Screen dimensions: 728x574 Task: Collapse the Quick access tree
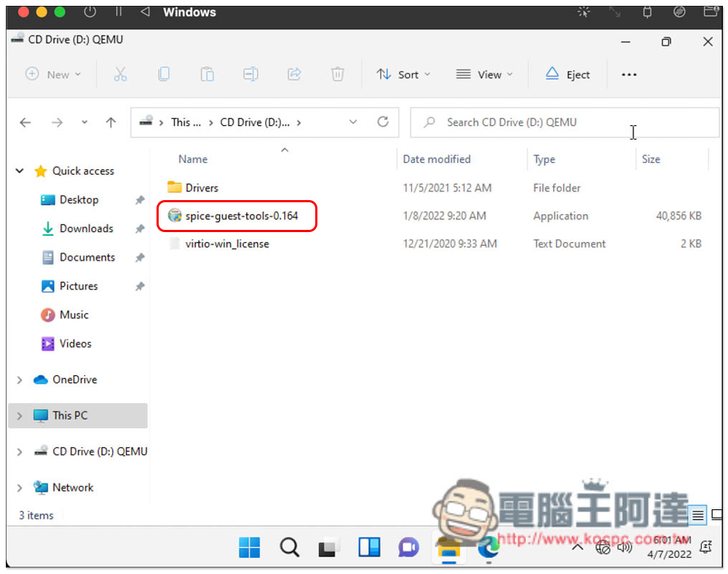20,171
